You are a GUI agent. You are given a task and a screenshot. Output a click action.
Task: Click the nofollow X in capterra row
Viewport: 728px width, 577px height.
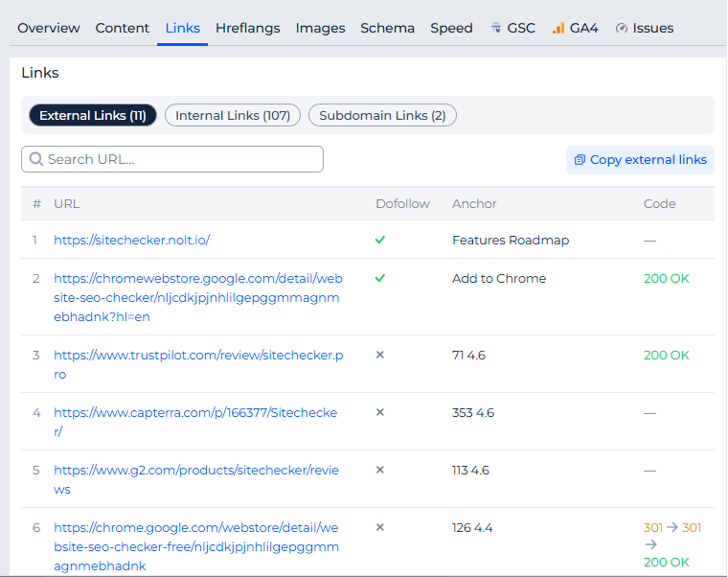(x=379, y=412)
